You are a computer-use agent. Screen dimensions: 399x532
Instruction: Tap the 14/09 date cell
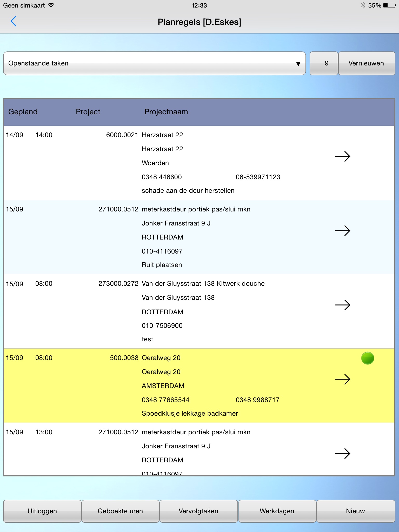(x=15, y=135)
